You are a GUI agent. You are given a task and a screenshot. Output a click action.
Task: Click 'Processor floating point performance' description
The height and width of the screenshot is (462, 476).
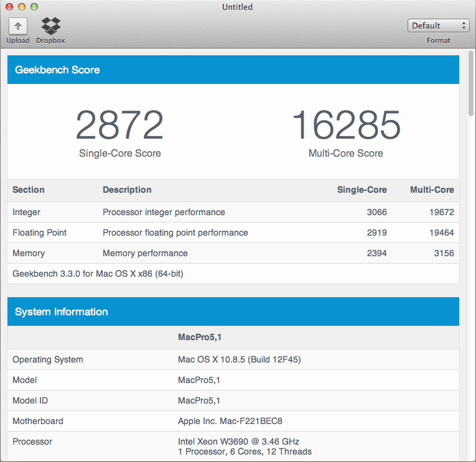tap(175, 233)
